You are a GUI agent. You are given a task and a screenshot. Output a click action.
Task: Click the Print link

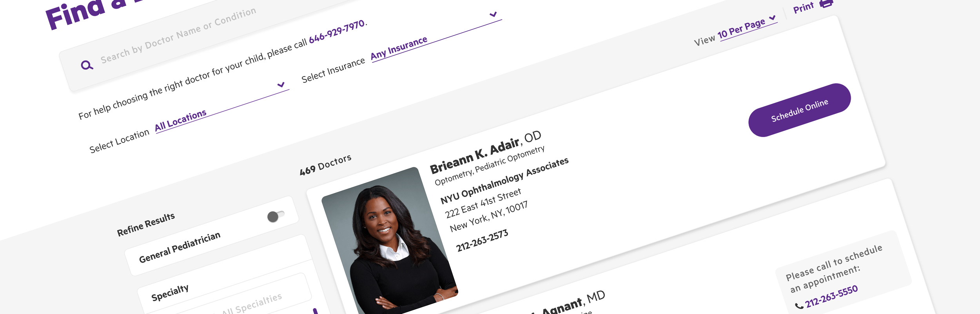click(x=803, y=8)
